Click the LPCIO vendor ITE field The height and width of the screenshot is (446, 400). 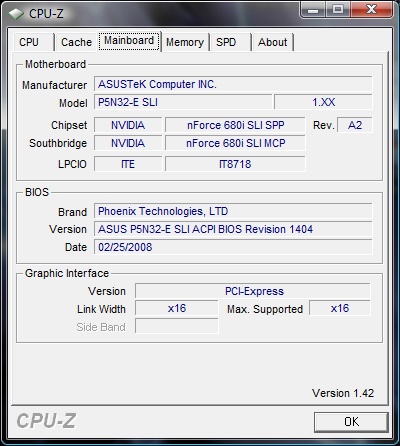coord(128,164)
